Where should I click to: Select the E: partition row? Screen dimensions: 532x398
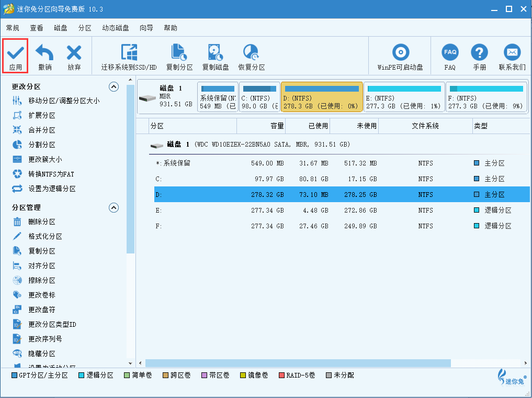(x=342, y=210)
